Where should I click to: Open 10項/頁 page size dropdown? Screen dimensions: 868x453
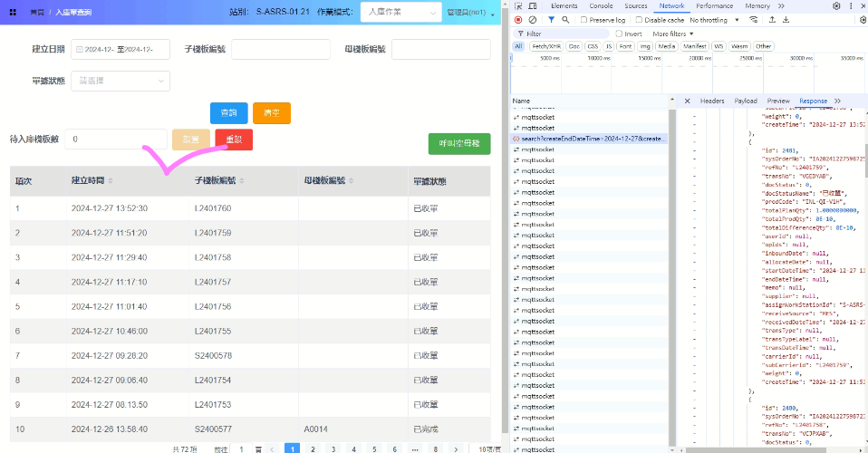pyautogui.click(x=489, y=449)
